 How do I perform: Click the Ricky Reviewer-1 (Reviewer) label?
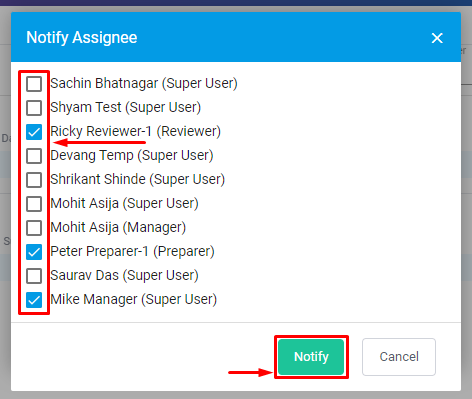point(136,131)
